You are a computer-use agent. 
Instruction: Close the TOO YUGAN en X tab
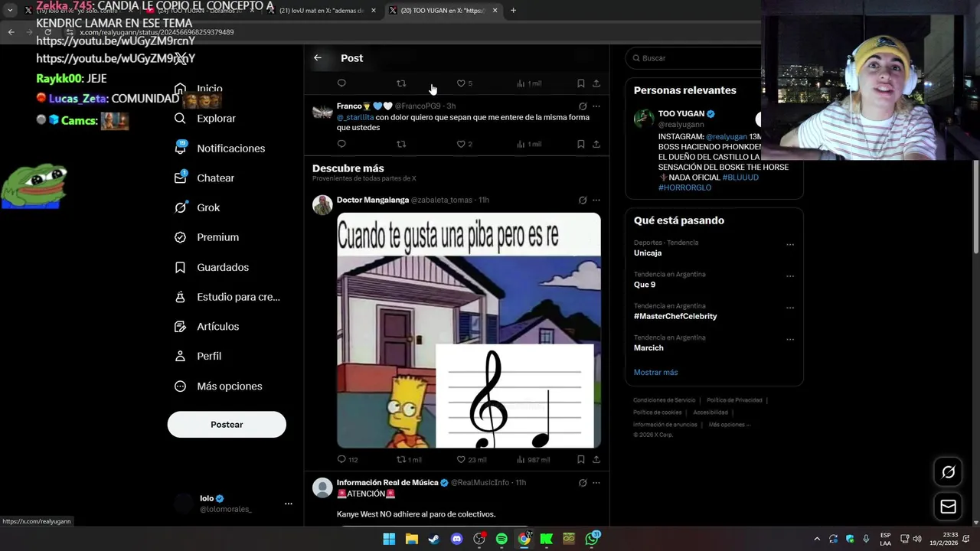[495, 11]
